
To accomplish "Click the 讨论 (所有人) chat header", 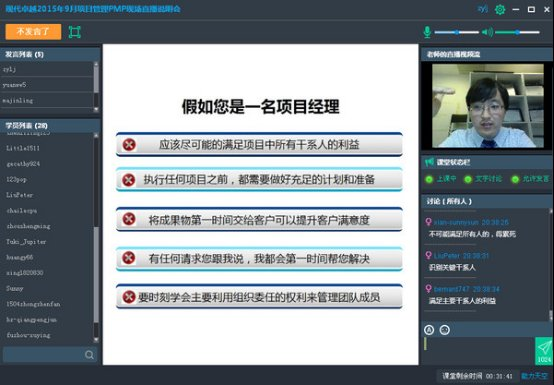I will (487, 201).
